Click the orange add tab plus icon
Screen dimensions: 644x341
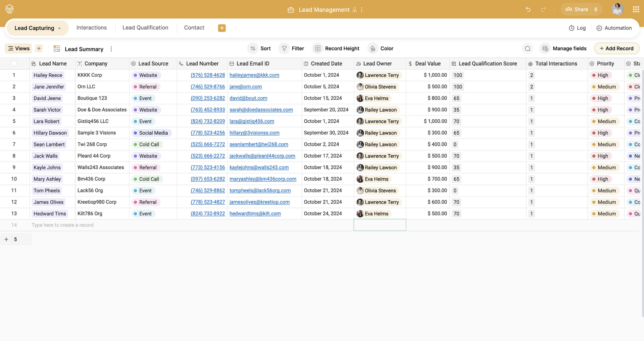click(x=222, y=28)
